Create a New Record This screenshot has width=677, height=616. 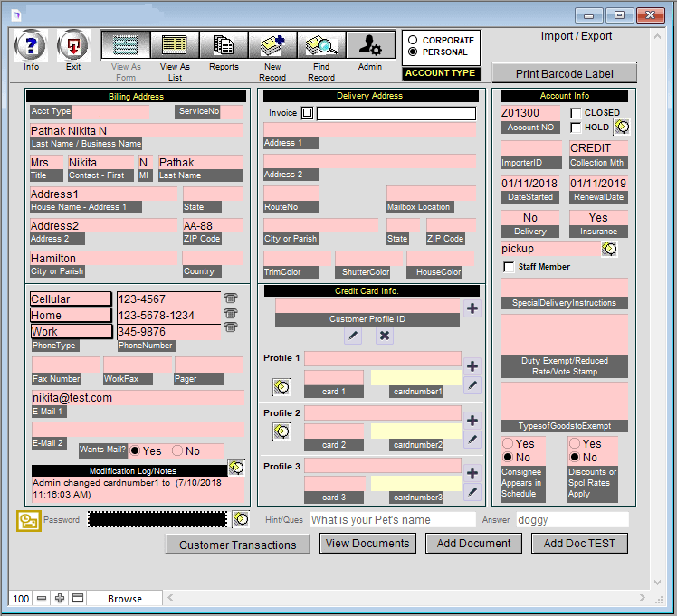[x=272, y=44]
